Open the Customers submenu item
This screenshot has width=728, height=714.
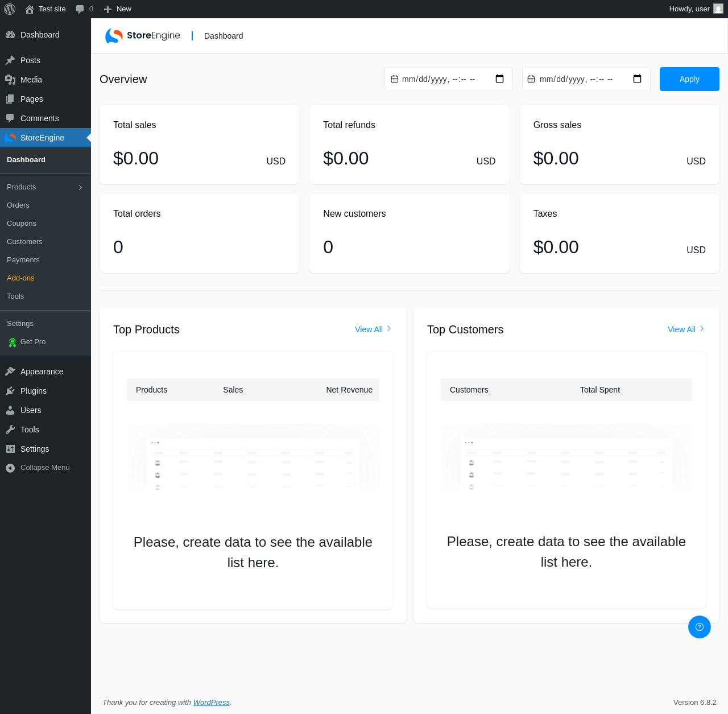click(x=24, y=242)
